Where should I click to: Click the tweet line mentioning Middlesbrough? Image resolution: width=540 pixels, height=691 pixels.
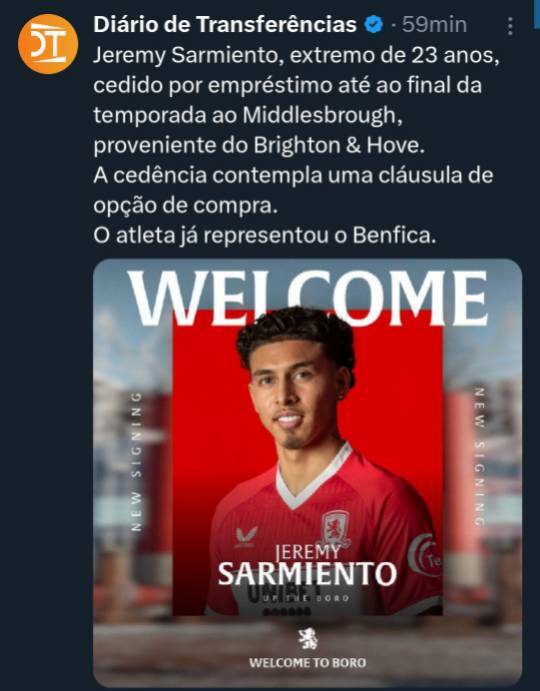248,115
